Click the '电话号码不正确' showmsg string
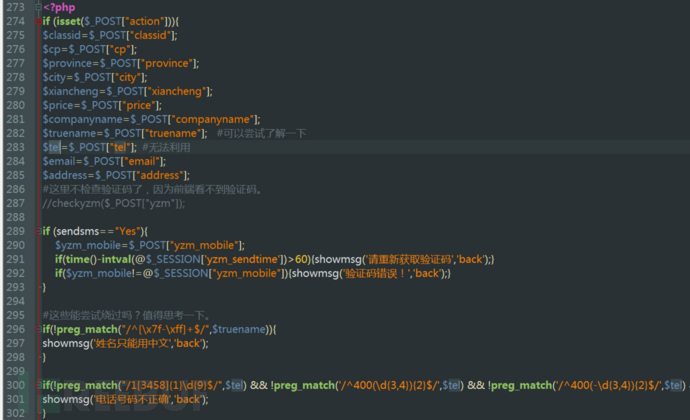Screen dimensions: 690x420 click(131, 399)
